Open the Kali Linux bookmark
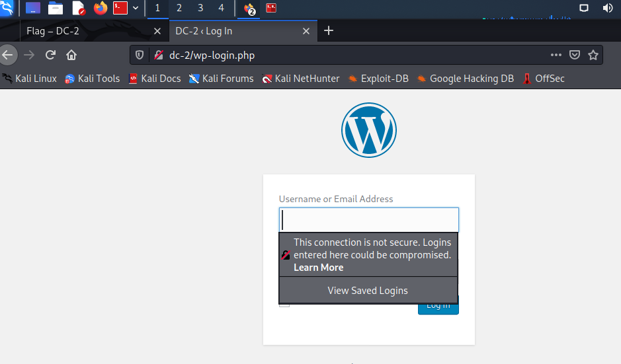 click(x=30, y=79)
